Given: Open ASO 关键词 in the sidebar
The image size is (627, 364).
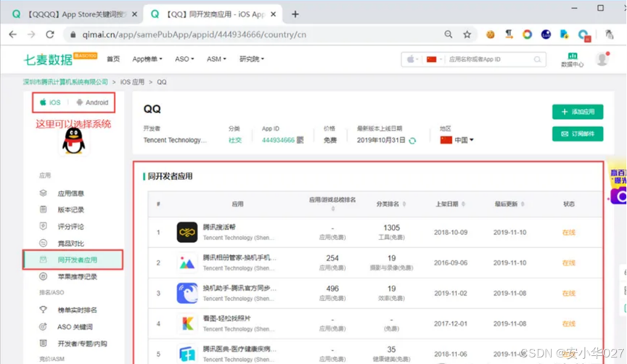Looking at the screenshot, I should pyautogui.click(x=66, y=327).
